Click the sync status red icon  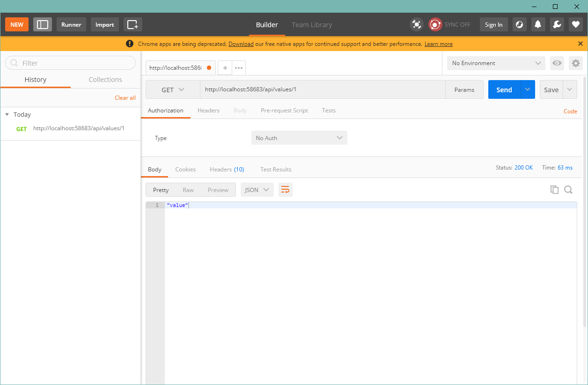435,24
